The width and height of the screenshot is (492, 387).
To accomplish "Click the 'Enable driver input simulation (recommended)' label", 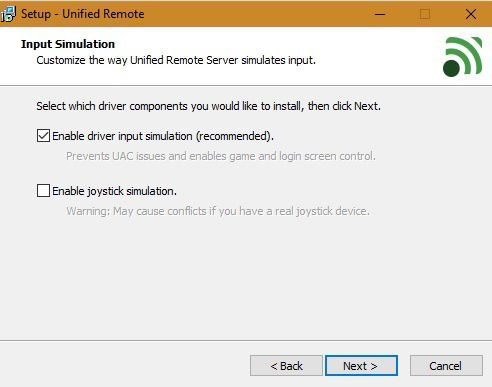I will 163,136.
